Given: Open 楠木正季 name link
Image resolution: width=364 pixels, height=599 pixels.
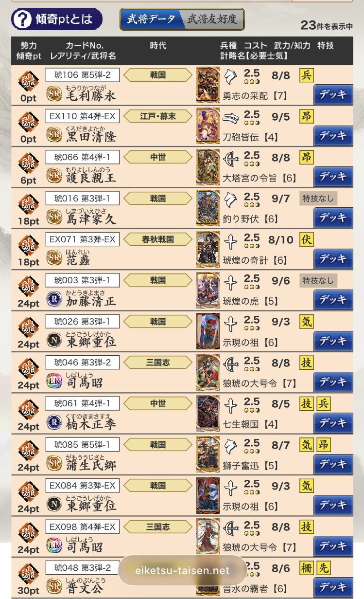Looking at the screenshot, I should 91,424.
